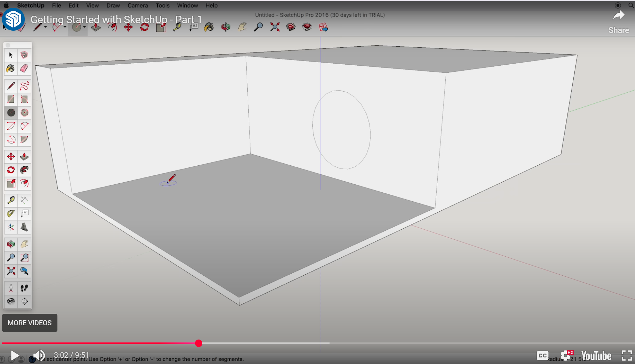
Task: Click Zoom Extents in the left palette
Action: pyautogui.click(x=11, y=271)
